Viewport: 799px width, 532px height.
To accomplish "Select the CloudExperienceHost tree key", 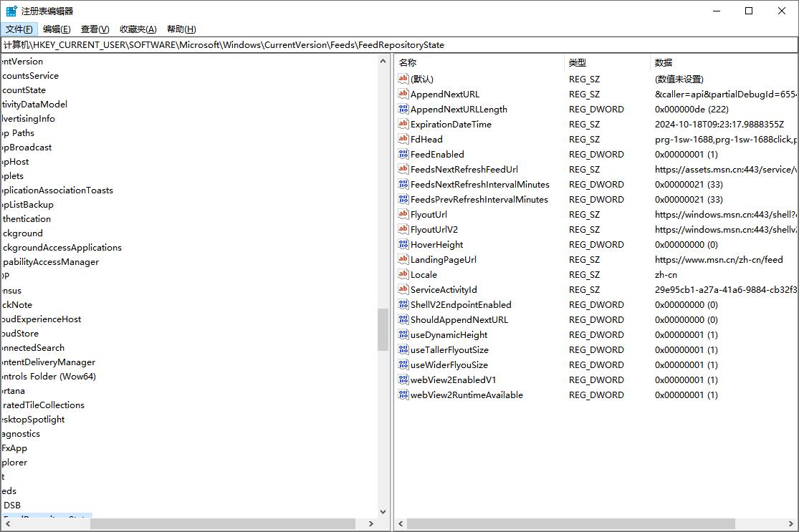I will tap(41, 319).
